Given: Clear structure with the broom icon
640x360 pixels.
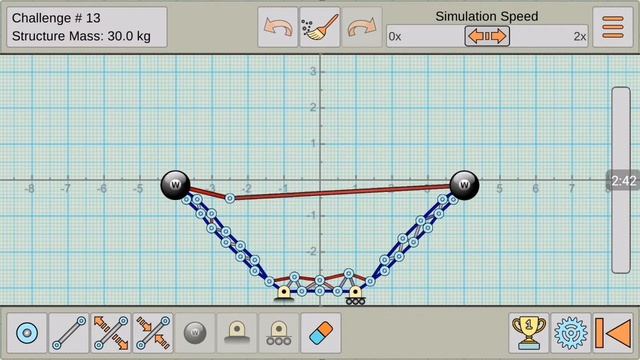Looking at the screenshot, I should click(320, 27).
